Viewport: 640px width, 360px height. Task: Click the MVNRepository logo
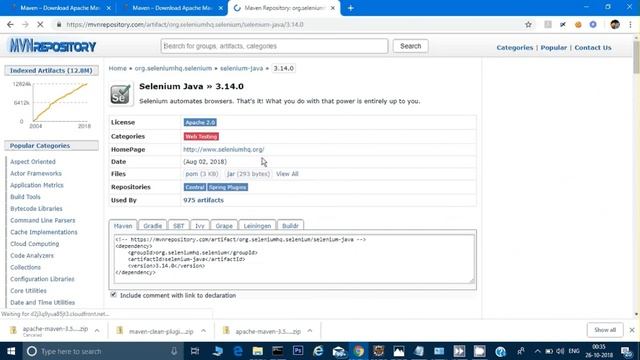pyautogui.click(x=53, y=46)
